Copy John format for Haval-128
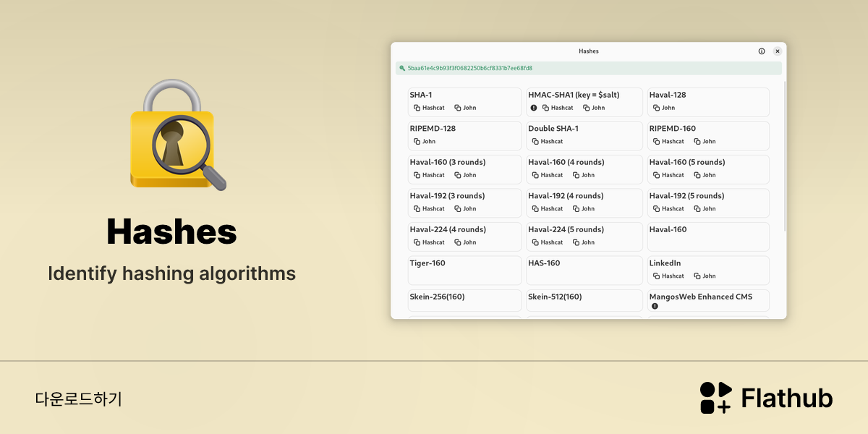The height and width of the screenshot is (434, 868). [663, 108]
